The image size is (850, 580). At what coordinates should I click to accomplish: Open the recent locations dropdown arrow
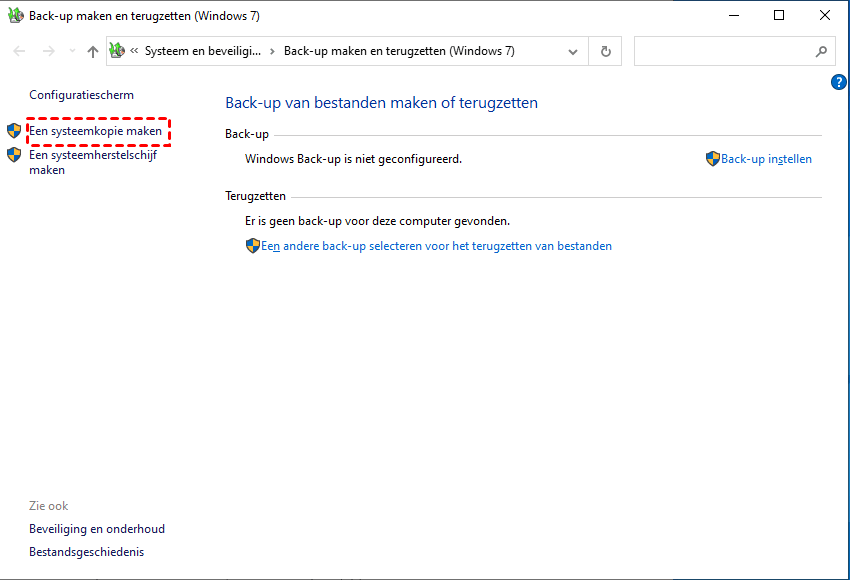(72, 51)
